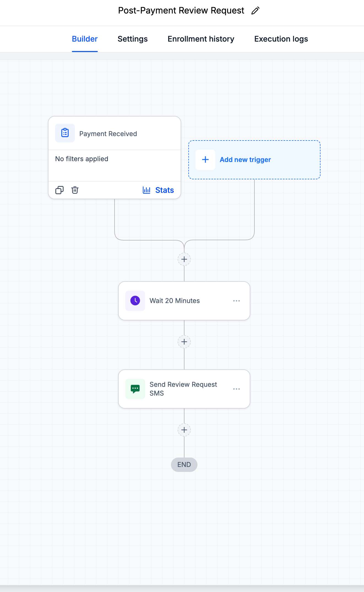Open the Settings tab
The height and width of the screenshot is (592, 364).
133,39
